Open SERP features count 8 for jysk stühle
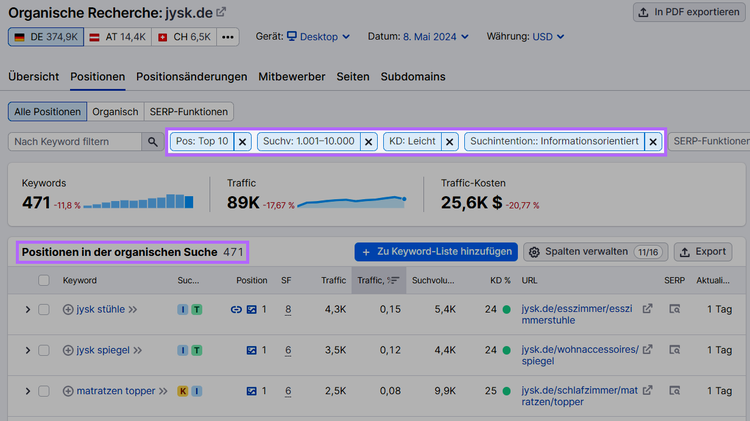This screenshot has height=421, width=750. click(x=288, y=310)
